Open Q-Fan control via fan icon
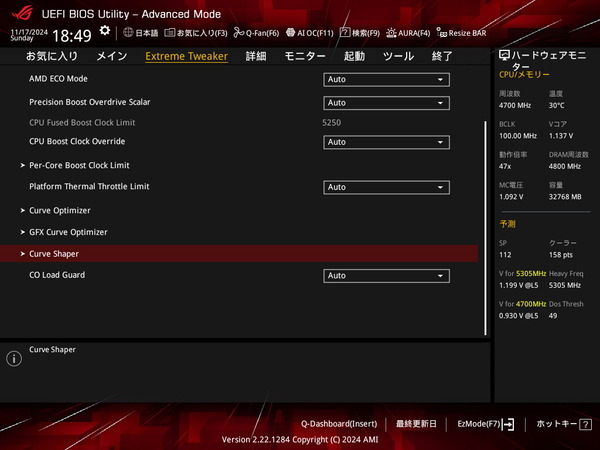Screen dimensions: 600x450 click(239, 33)
